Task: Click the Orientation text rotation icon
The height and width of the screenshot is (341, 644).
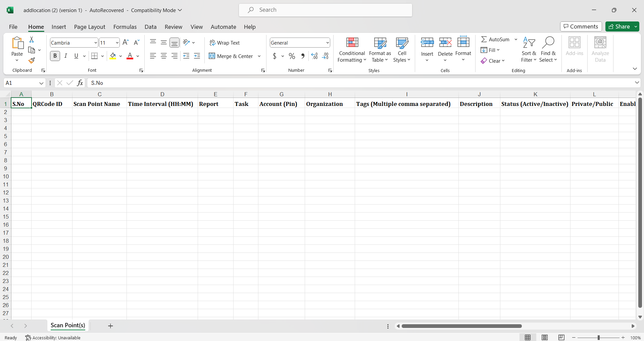Action: point(187,42)
